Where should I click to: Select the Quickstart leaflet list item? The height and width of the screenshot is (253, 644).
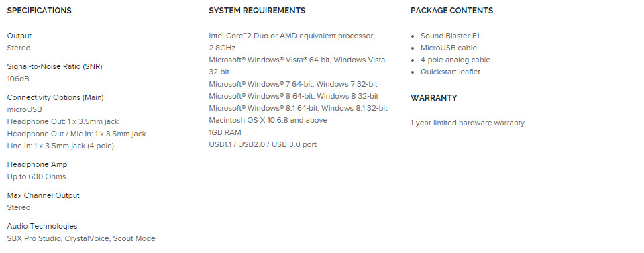point(450,72)
